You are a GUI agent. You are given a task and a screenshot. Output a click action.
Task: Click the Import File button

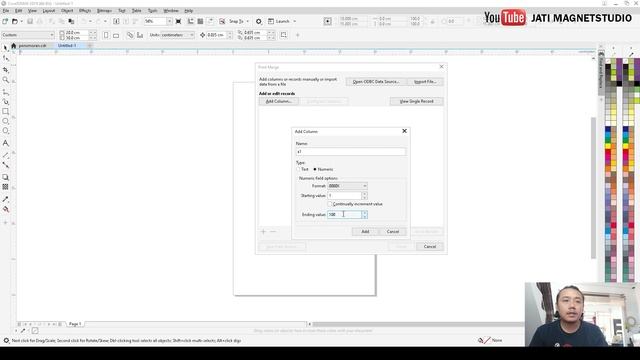[x=425, y=82]
